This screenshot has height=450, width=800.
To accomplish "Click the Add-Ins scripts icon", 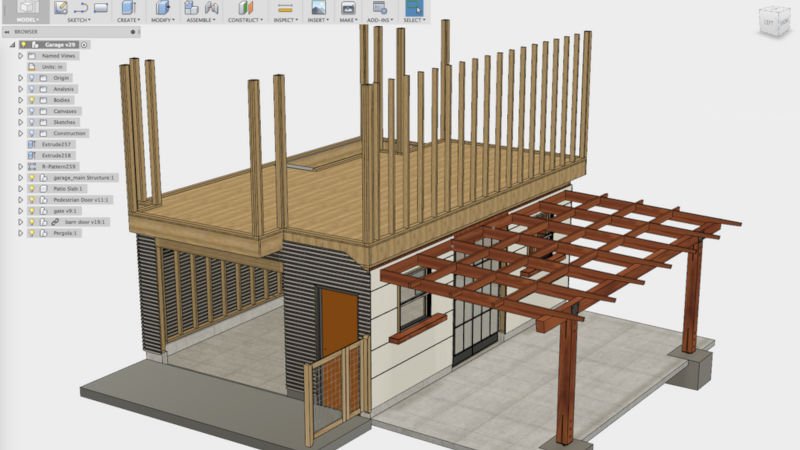I will tap(380, 7).
